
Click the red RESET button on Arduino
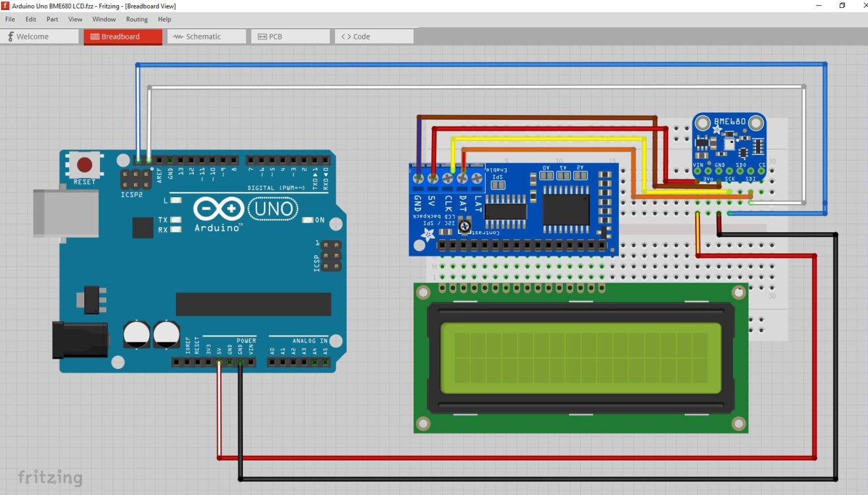pos(84,164)
